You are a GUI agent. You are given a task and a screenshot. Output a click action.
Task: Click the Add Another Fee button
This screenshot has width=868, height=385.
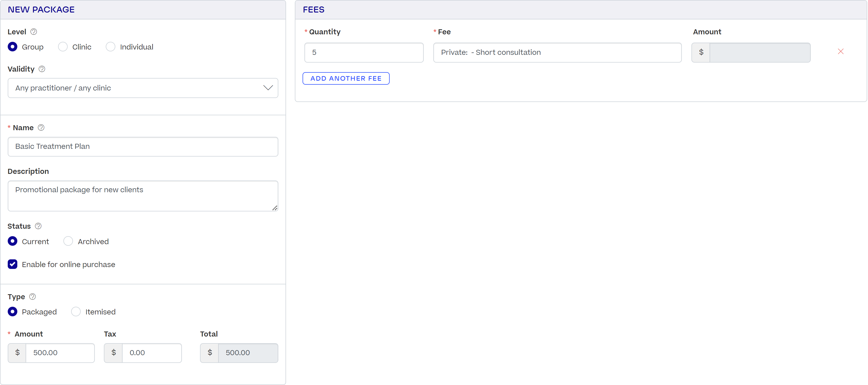[346, 79]
